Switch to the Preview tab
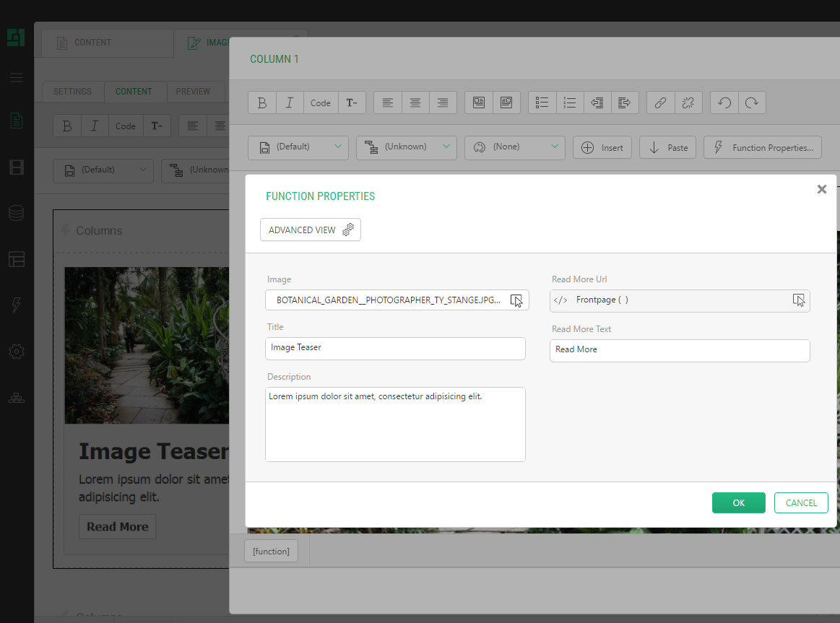Screen dimensions: 840x623 pyautogui.click(x=193, y=92)
